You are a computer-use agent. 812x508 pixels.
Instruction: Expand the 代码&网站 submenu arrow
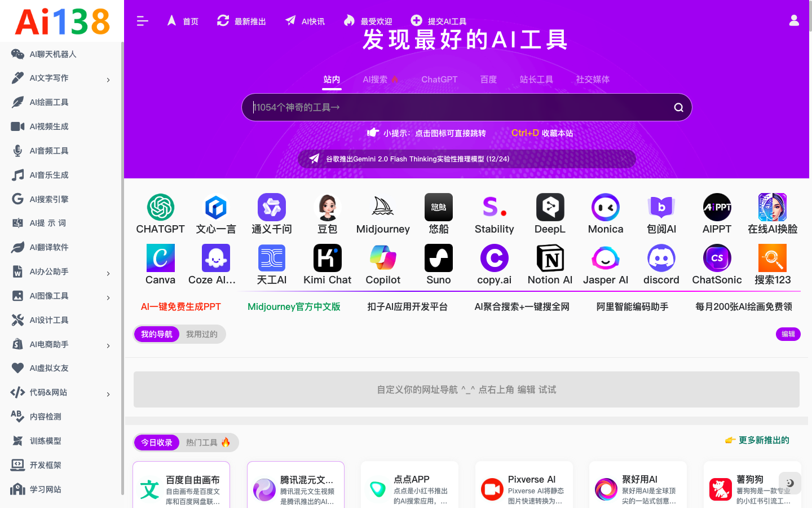108,395
